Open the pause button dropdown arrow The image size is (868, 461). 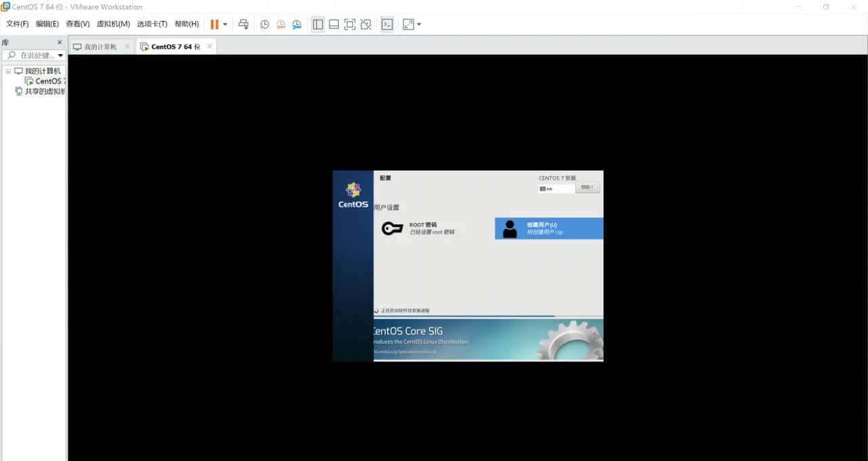click(x=225, y=24)
